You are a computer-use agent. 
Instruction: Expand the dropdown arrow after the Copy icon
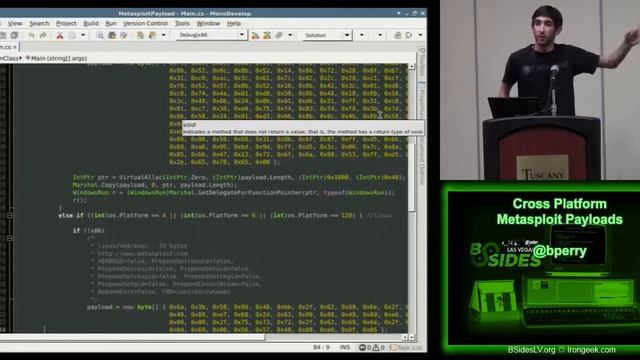point(83,36)
